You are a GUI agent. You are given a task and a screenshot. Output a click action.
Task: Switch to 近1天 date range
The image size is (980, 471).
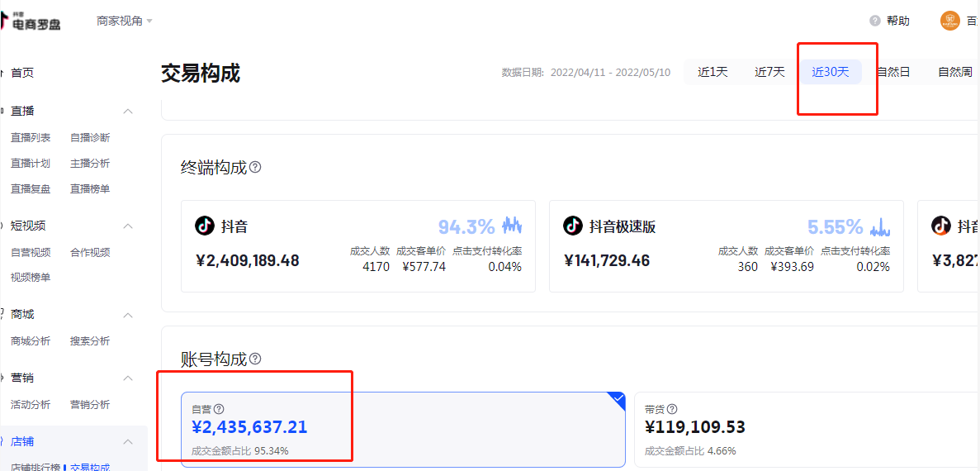(713, 72)
